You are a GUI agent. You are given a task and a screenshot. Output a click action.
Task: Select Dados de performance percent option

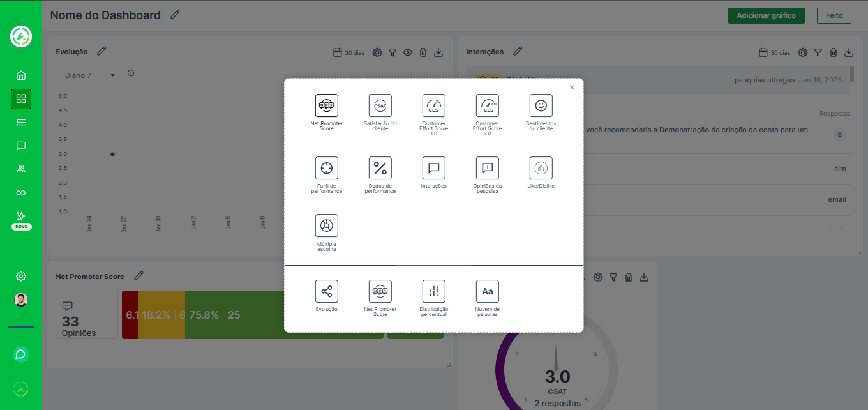pyautogui.click(x=380, y=175)
